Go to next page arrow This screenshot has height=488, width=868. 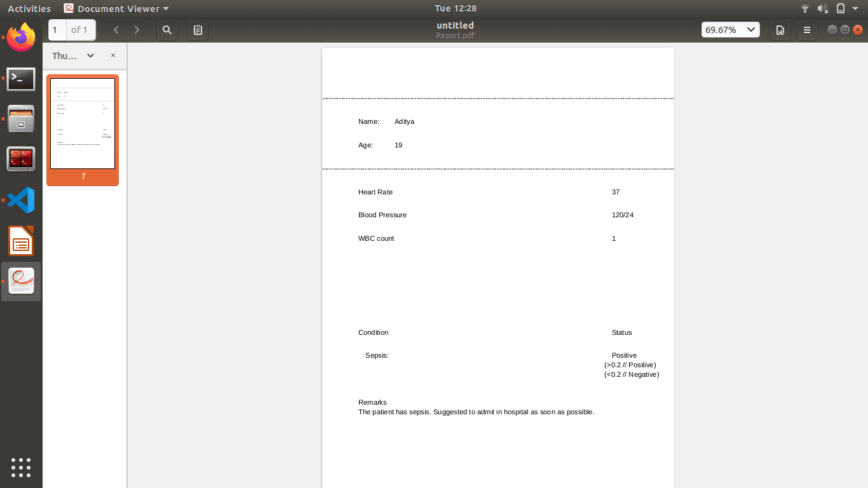(137, 30)
